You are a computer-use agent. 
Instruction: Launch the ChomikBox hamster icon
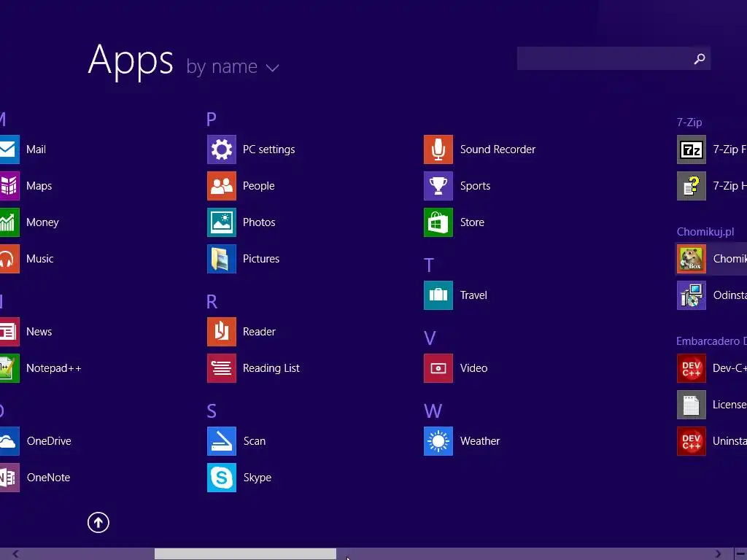[x=692, y=259]
